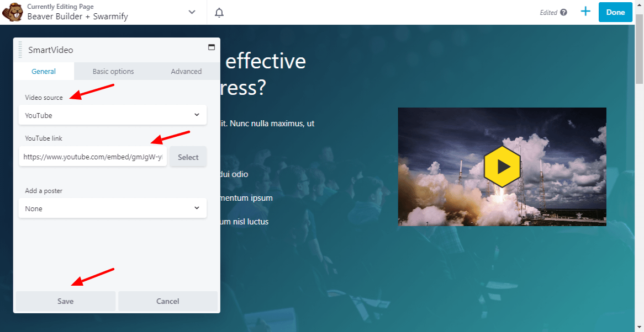Toggle SmartVideo panel maximize icon
The image size is (644, 332).
tap(212, 47)
